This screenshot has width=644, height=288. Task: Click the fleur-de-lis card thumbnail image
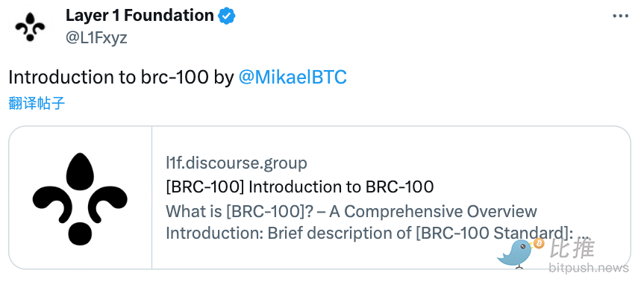(x=80, y=198)
